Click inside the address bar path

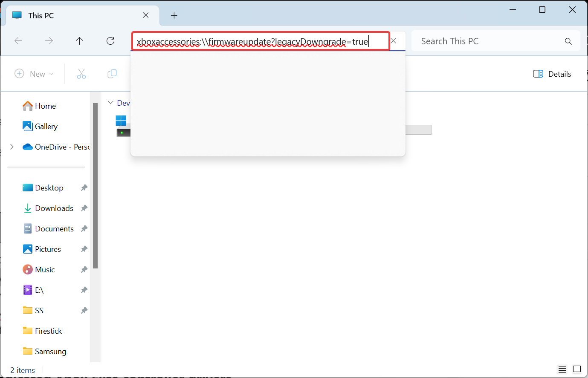click(260, 41)
